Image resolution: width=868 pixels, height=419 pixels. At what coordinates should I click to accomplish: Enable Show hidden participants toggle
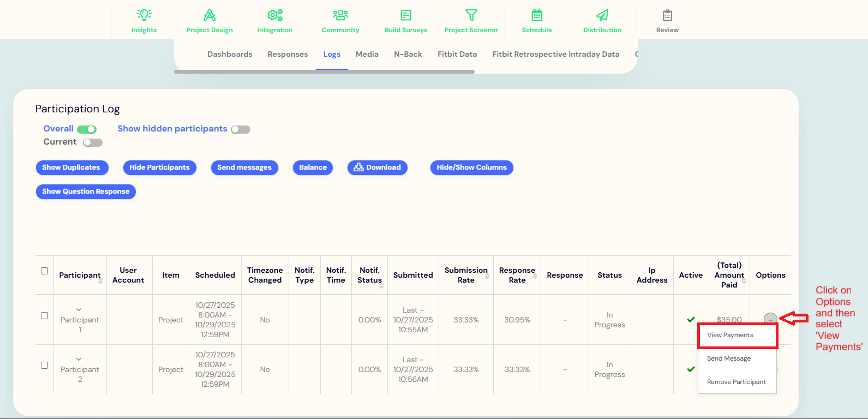click(240, 129)
